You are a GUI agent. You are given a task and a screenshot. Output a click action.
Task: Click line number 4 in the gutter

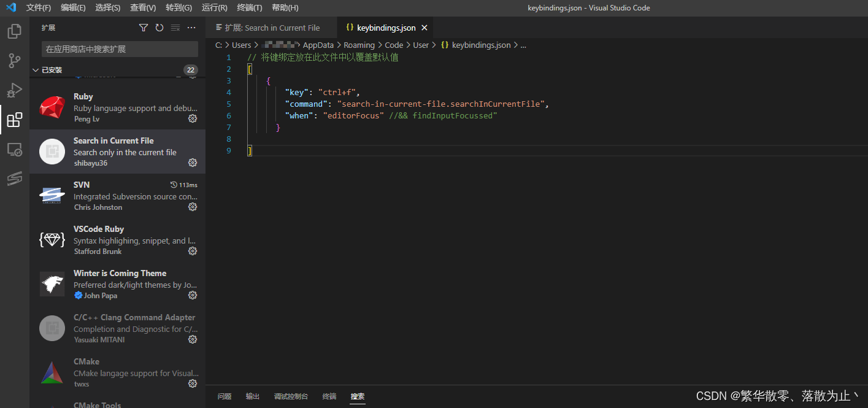229,92
